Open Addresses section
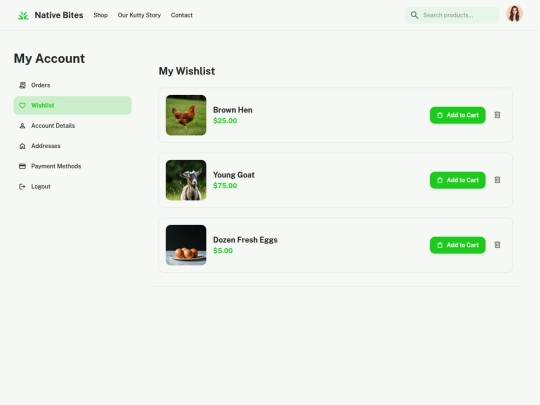540x405 pixels. coord(73,146)
